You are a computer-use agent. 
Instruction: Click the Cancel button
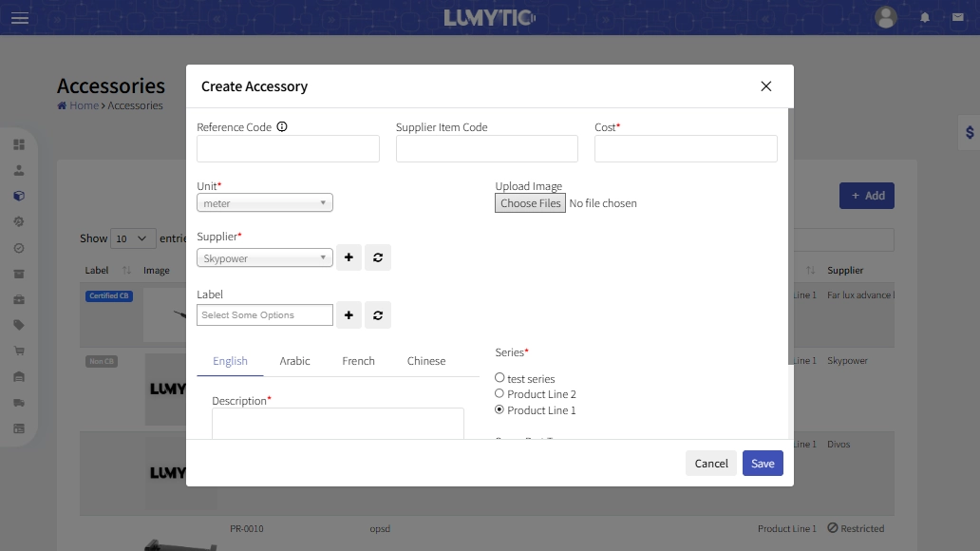point(711,464)
